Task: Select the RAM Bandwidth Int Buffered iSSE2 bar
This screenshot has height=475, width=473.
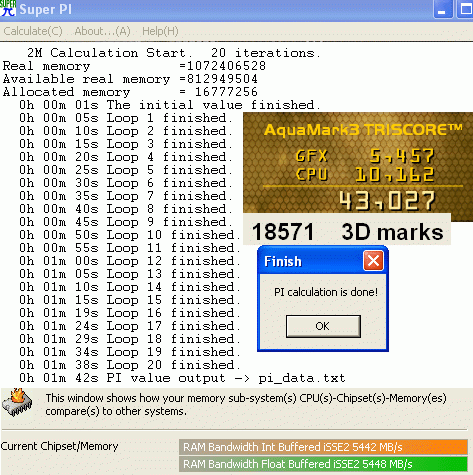Action: (323, 447)
